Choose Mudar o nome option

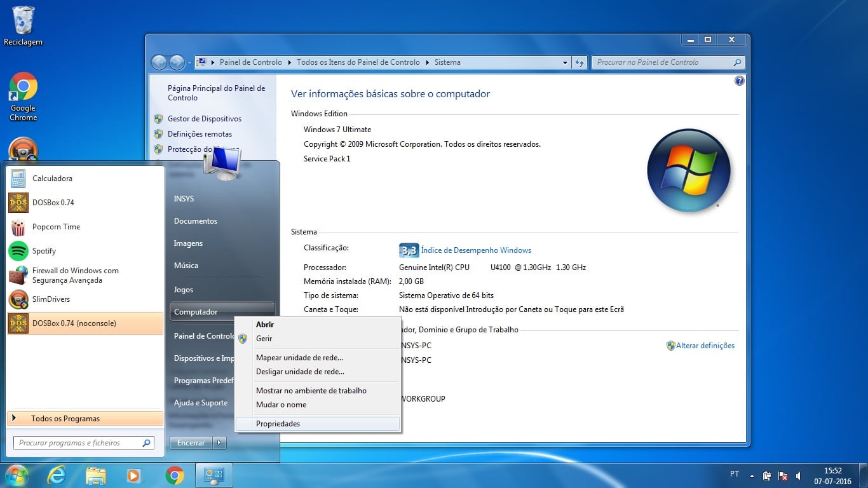pos(318,405)
